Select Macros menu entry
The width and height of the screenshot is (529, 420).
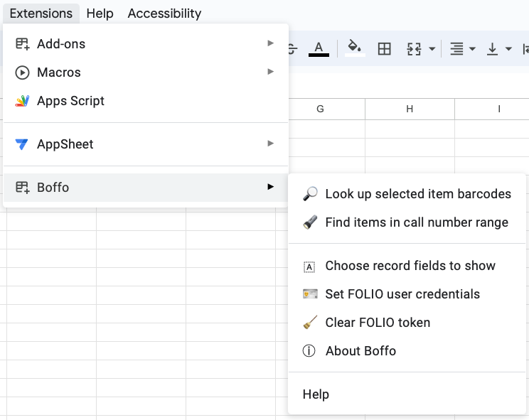(146, 72)
